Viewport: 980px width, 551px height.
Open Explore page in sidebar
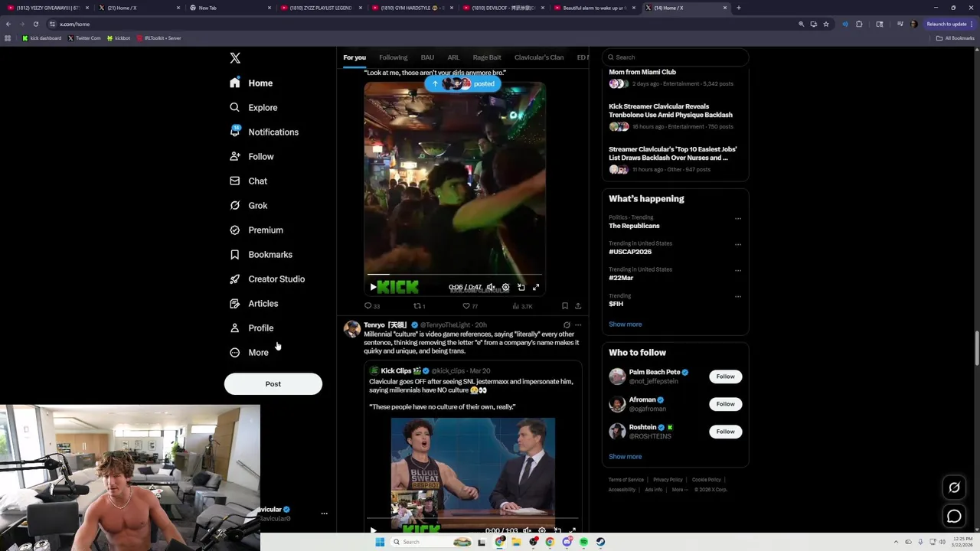click(253, 107)
